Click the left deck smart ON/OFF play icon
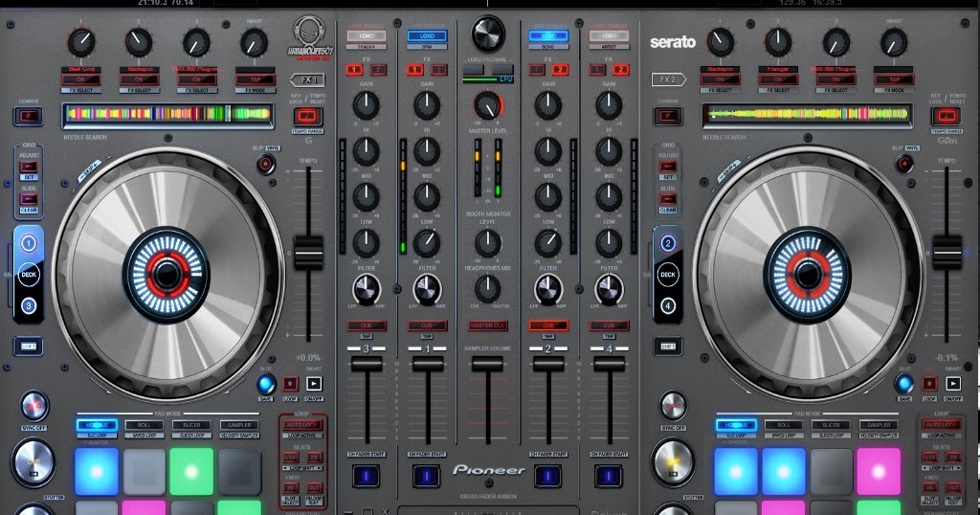Image resolution: width=980 pixels, height=515 pixels. (x=314, y=384)
